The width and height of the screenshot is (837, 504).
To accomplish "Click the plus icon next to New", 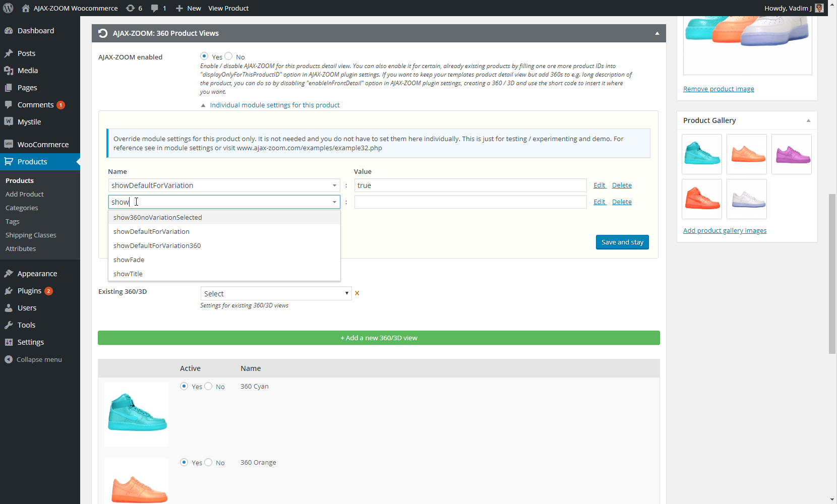I will [x=179, y=8].
